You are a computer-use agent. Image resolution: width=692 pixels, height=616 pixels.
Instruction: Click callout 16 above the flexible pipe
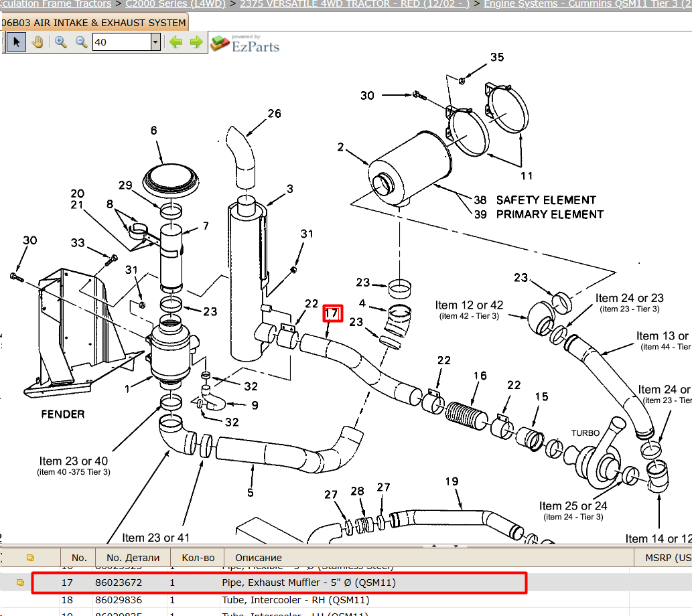pos(480,376)
